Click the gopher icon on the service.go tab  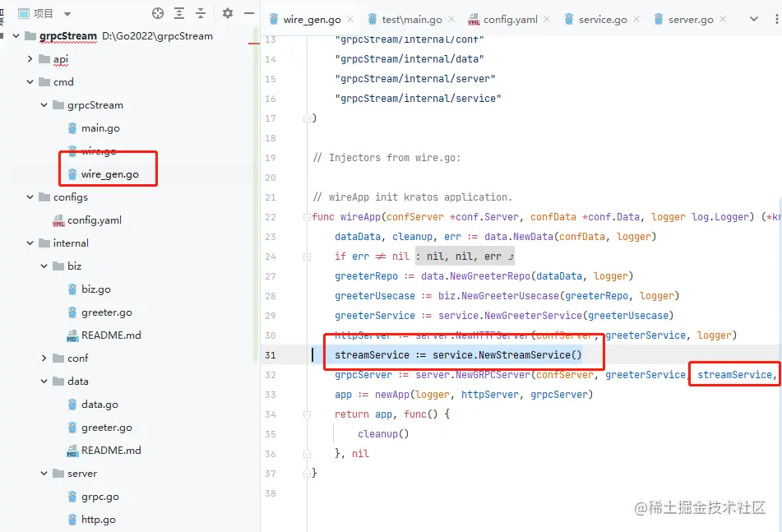569,19
